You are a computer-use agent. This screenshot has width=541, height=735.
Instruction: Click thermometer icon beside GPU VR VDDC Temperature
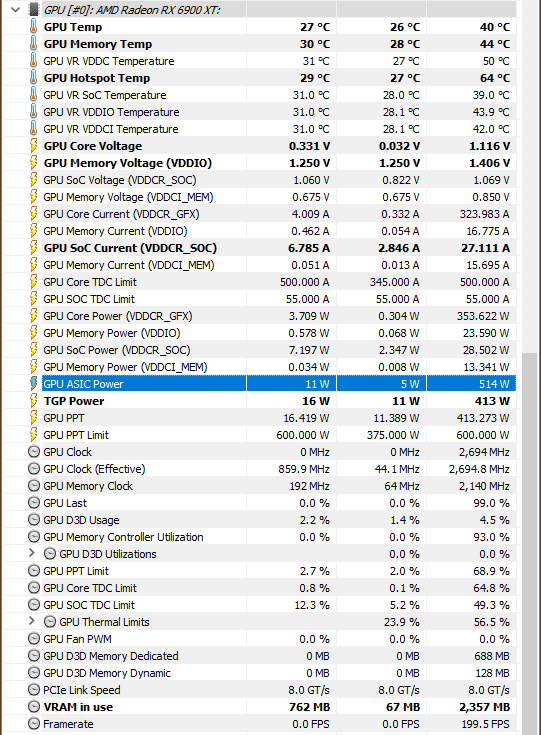point(33,61)
